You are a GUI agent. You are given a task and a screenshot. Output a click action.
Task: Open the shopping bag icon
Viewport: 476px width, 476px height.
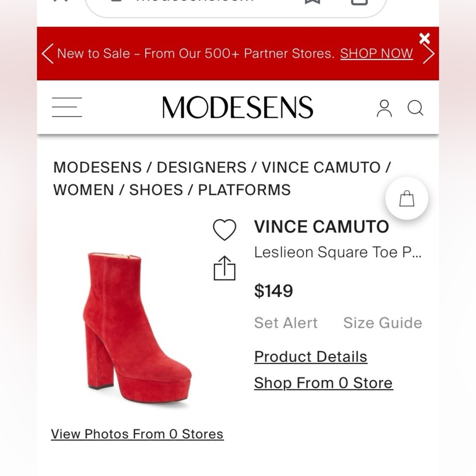coord(406,198)
